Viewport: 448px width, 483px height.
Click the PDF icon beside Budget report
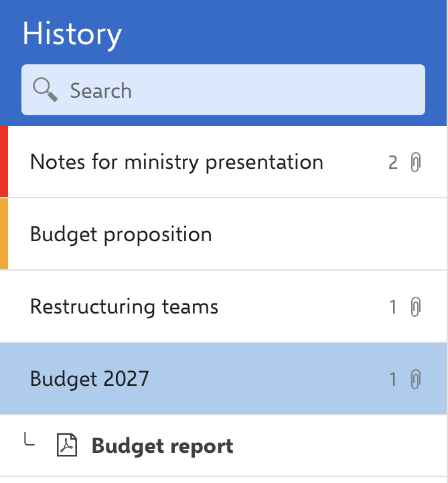click(x=67, y=445)
